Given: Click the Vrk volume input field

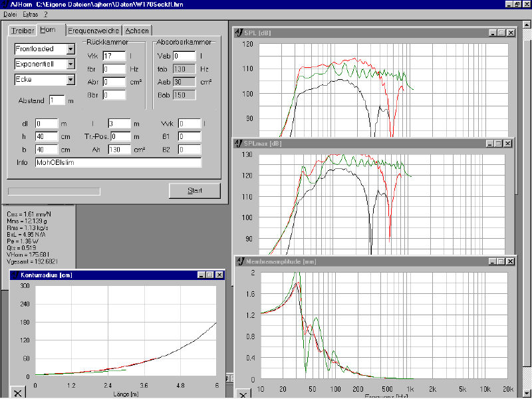Looking at the screenshot, I should (x=114, y=56).
